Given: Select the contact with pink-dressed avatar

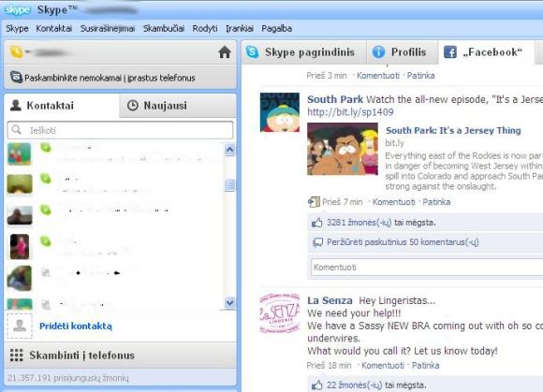Looking at the screenshot, I should tap(20, 247).
